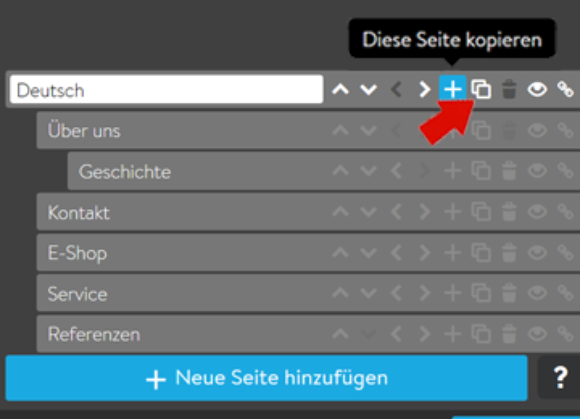Viewport: 580px width, 419px height.
Task: Indent the Kontakt page with right arrow
Action: pyautogui.click(x=425, y=212)
